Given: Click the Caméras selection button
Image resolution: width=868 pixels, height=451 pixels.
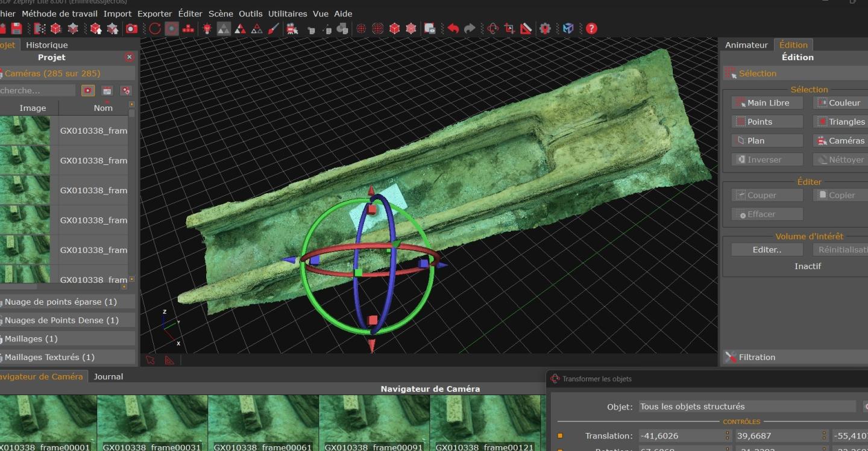Looking at the screenshot, I should click(840, 141).
